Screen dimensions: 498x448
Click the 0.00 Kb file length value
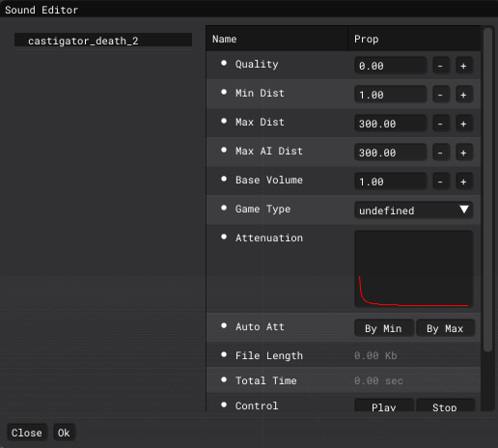pyautogui.click(x=375, y=355)
